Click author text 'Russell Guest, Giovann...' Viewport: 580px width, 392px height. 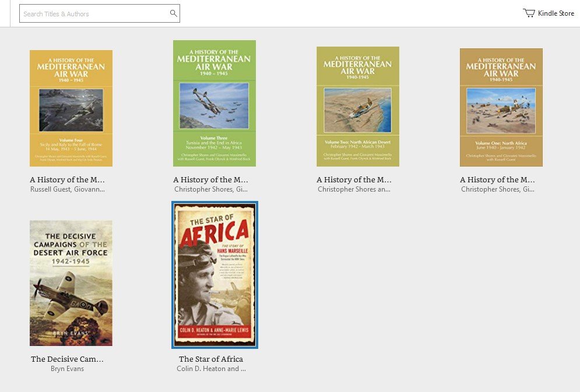tap(67, 189)
